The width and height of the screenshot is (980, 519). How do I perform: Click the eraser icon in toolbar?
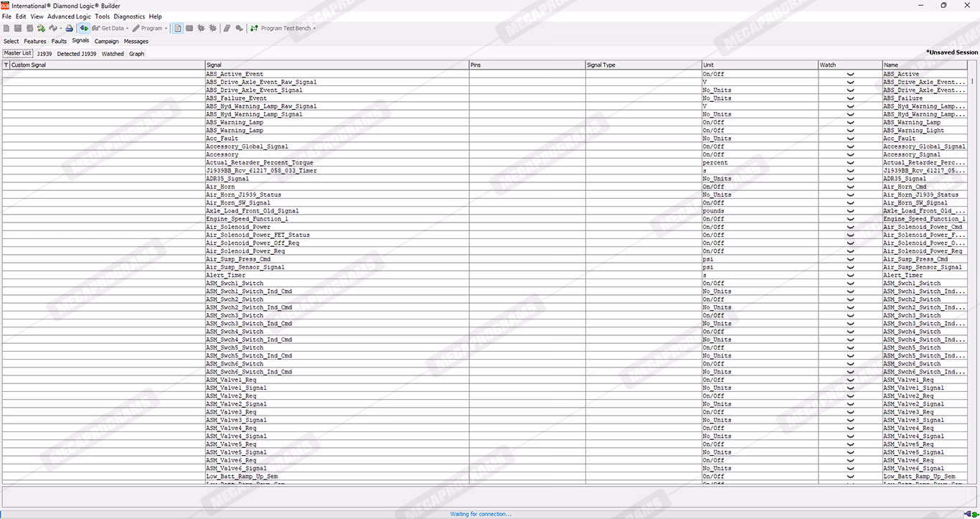point(227,29)
